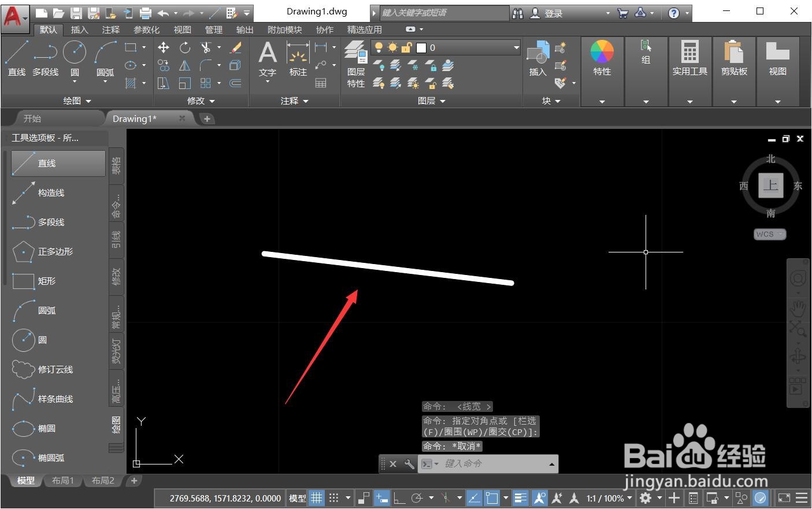Select Revision Cloud in tool palette
Screen dimensions: 812x509
[58, 370]
